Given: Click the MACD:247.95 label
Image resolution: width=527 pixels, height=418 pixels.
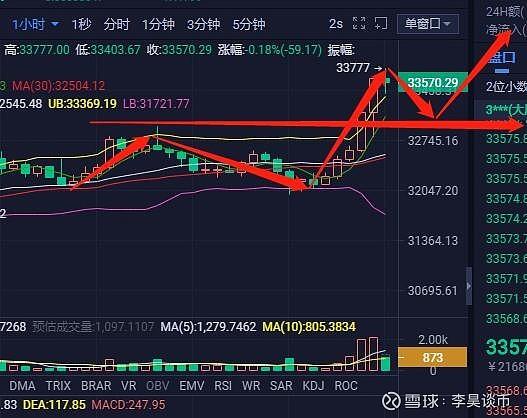Looking at the screenshot, I should click(x=128, y=405).
